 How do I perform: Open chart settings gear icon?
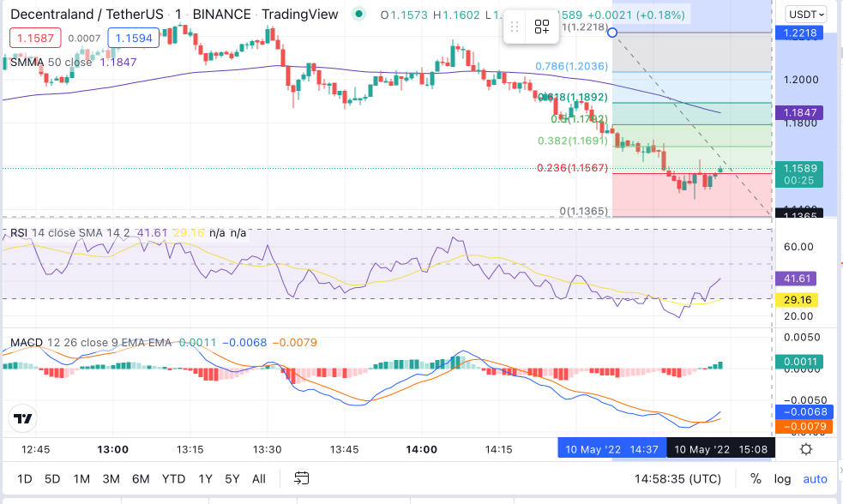(806, 449)
